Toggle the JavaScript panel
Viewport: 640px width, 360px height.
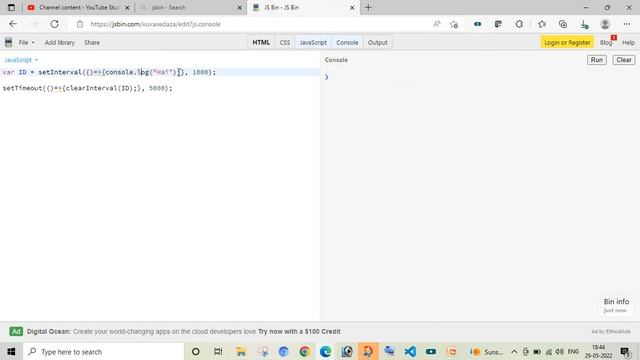pos(313,42)
